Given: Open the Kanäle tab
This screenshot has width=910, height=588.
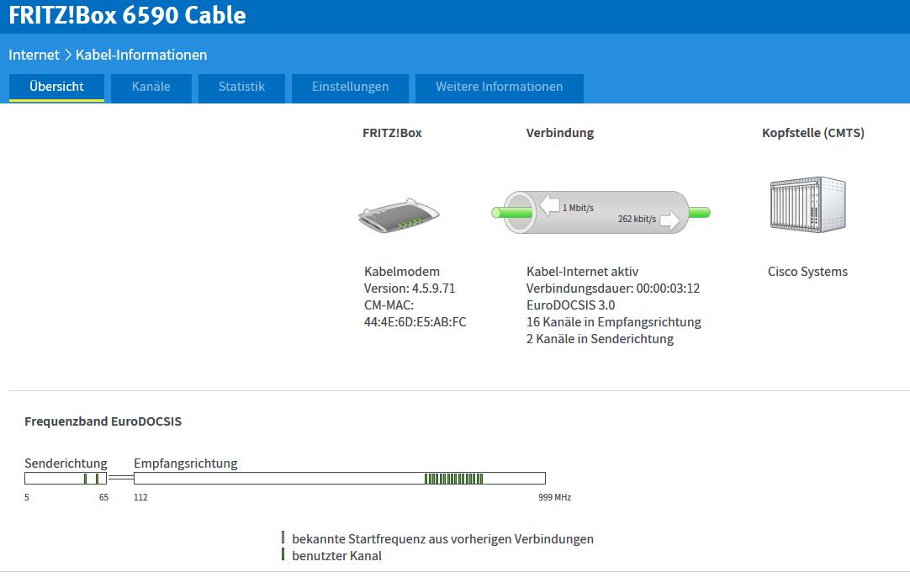Looking at the screenshot, I should 151,87.
